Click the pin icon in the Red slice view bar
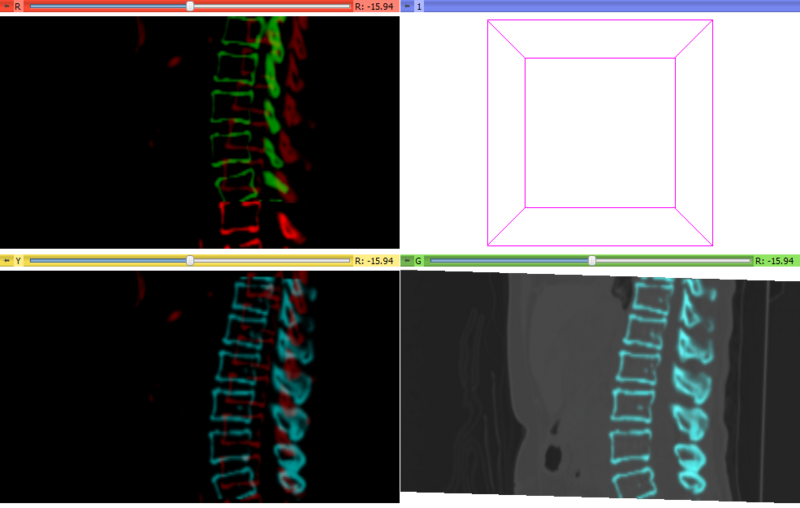Image resolution: width=800 pixels, height=508 pixels. coord(6,6)
